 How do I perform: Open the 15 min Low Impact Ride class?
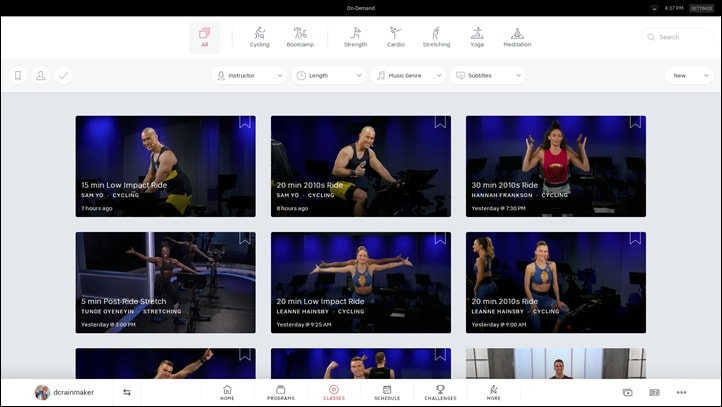[165, 166]
